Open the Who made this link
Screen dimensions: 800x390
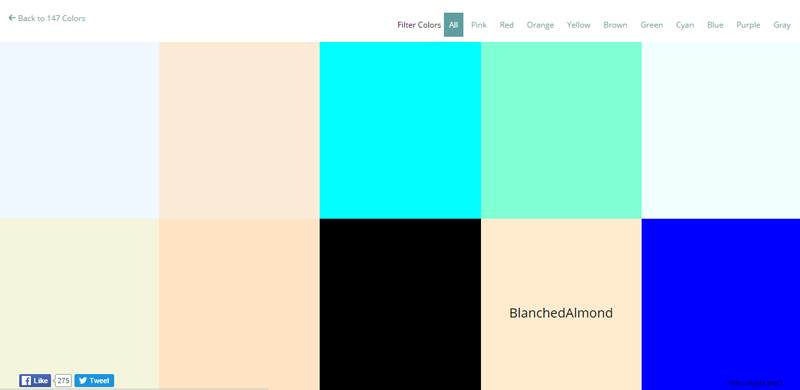click(756, 383)
